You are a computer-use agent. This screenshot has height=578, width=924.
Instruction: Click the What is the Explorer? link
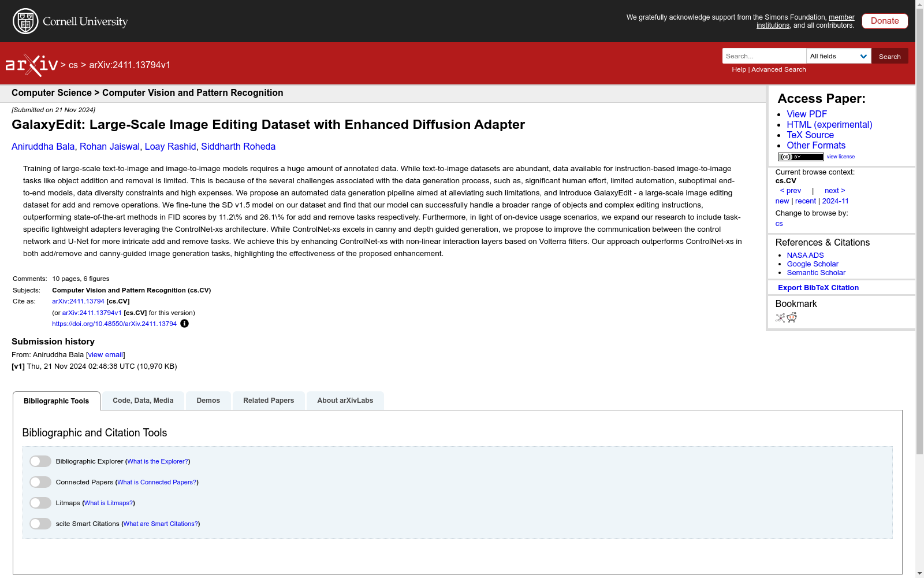coord(158,461)
